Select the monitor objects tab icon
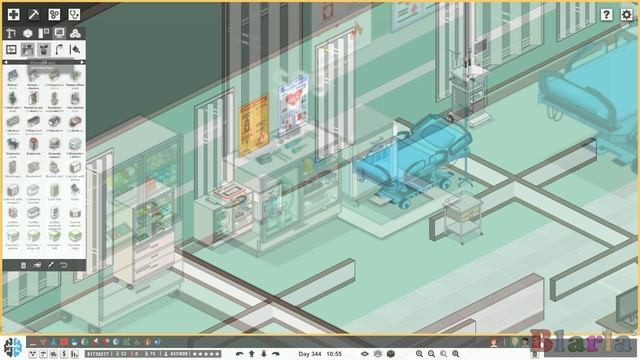This screenshot has height=360, width=640. [60, 33]
